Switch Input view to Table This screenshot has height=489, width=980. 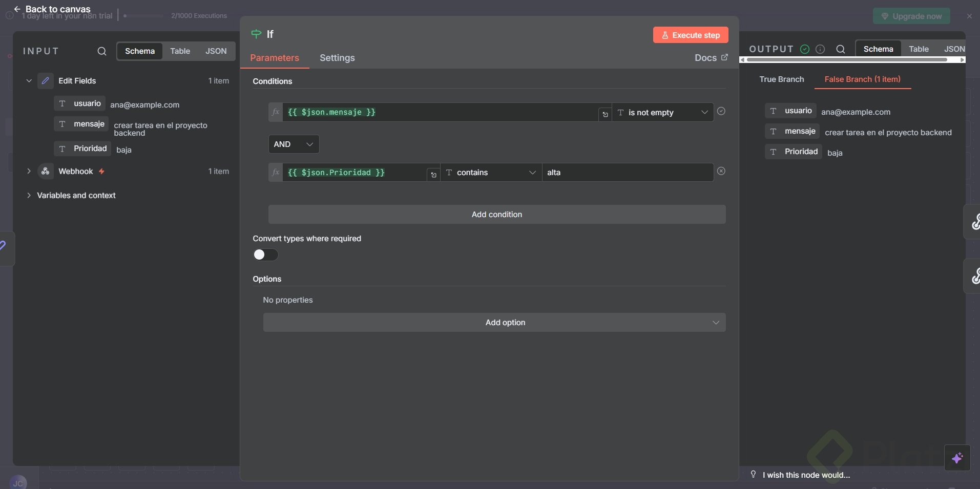(x=180, y=51)
